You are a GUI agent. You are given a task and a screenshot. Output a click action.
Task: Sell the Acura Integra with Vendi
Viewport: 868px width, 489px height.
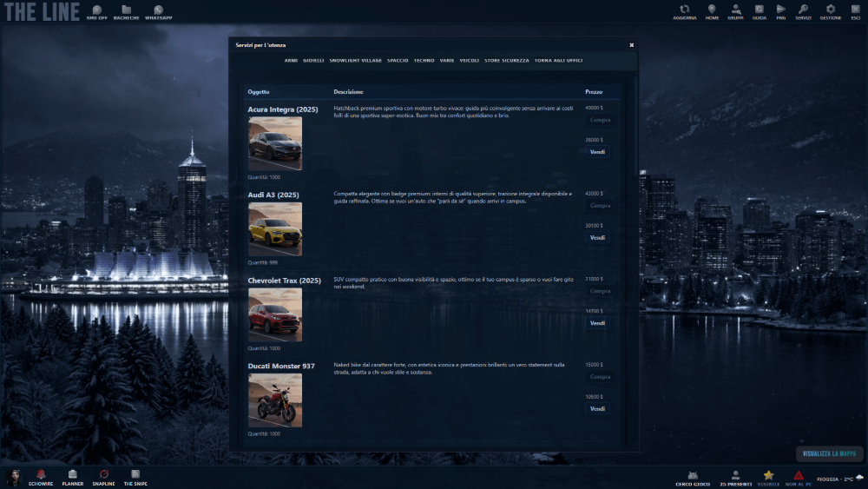click(597, 152)
